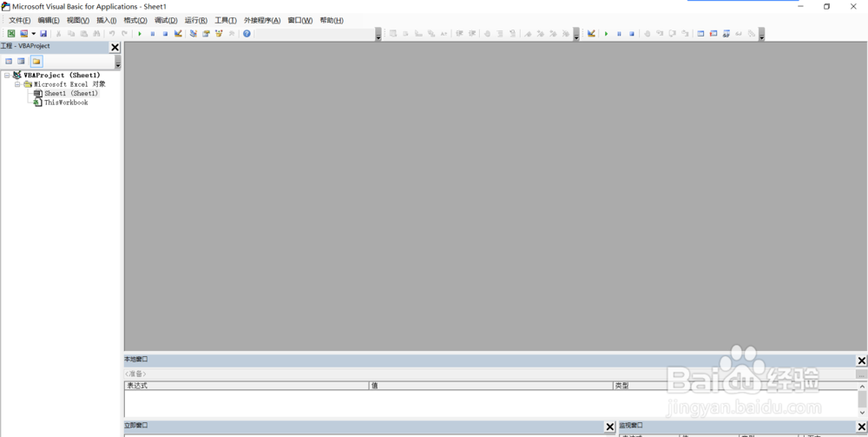This screenshot has height=437, width=868.
Task: Toggle Folders in project explorer
Action: (36, 61)
